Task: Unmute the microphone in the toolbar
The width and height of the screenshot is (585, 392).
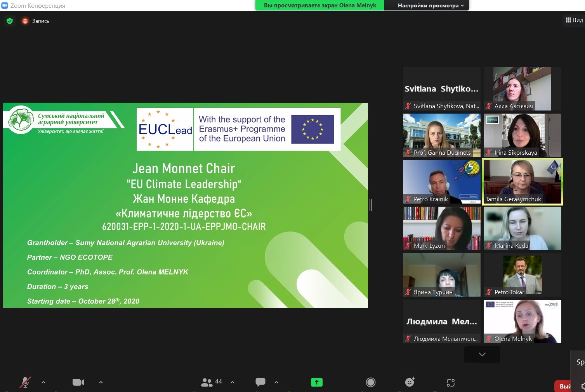Action: [25, 382]
